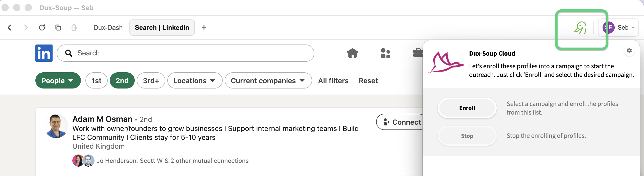Screen dimensions: 644x176
Task: Click the Dux-Soup Cloud heading
Action: click(x=492, y=53)
